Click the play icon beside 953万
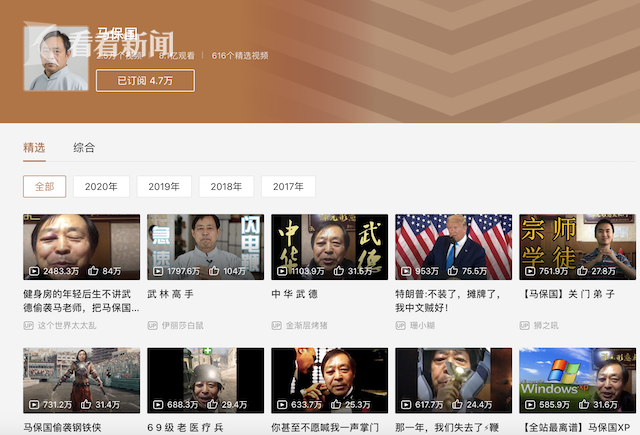The image size is (640, 435). click(406, 271)
